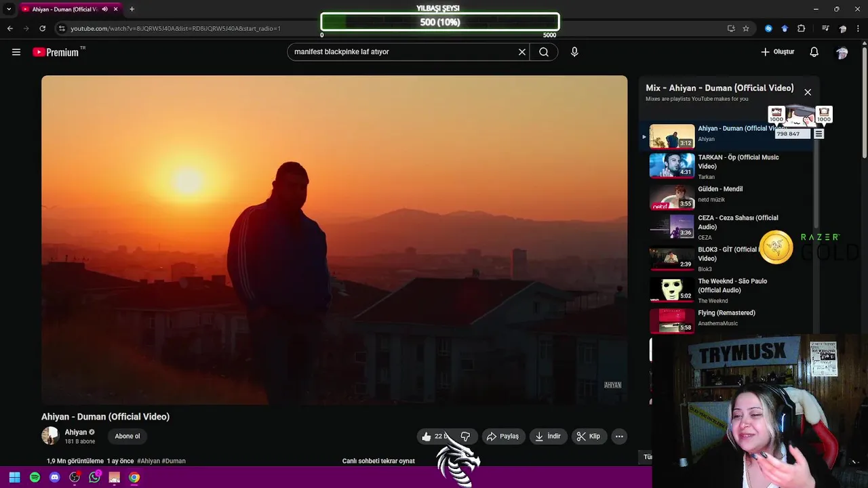
Task: Install app icon in address bar
Action: 731,28
